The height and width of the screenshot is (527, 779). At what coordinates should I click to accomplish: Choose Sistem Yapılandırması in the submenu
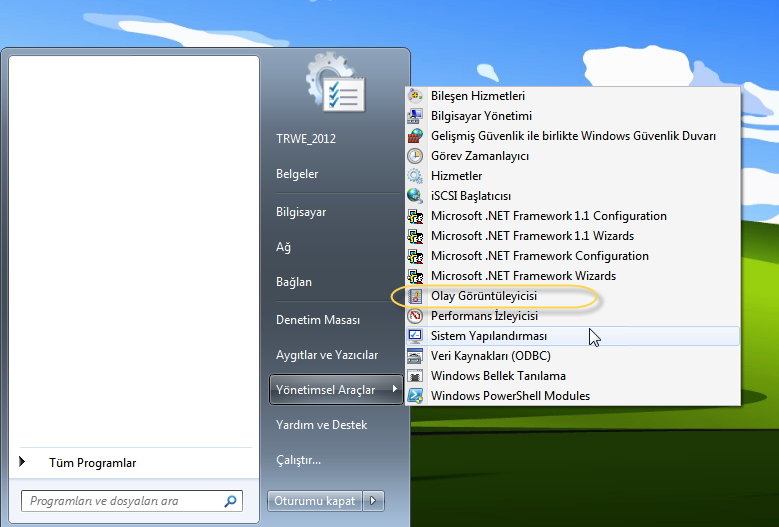[573, 336]
